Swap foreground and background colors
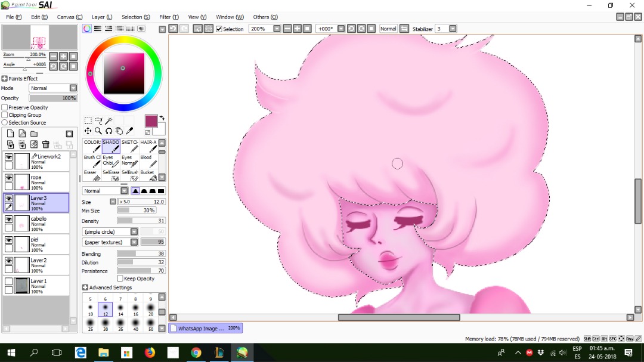This screenshot has width=644, height=362. (x=162, y=118)
